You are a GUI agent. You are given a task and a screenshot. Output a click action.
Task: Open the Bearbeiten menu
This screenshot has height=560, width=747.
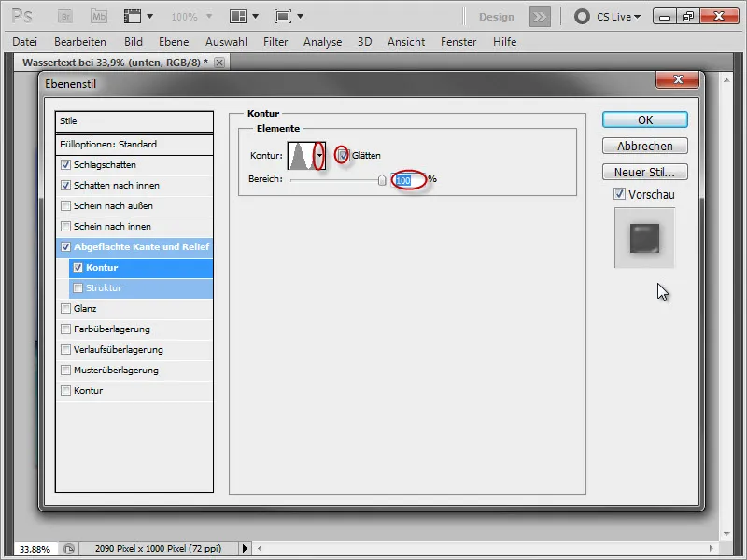tap(80, 42)
